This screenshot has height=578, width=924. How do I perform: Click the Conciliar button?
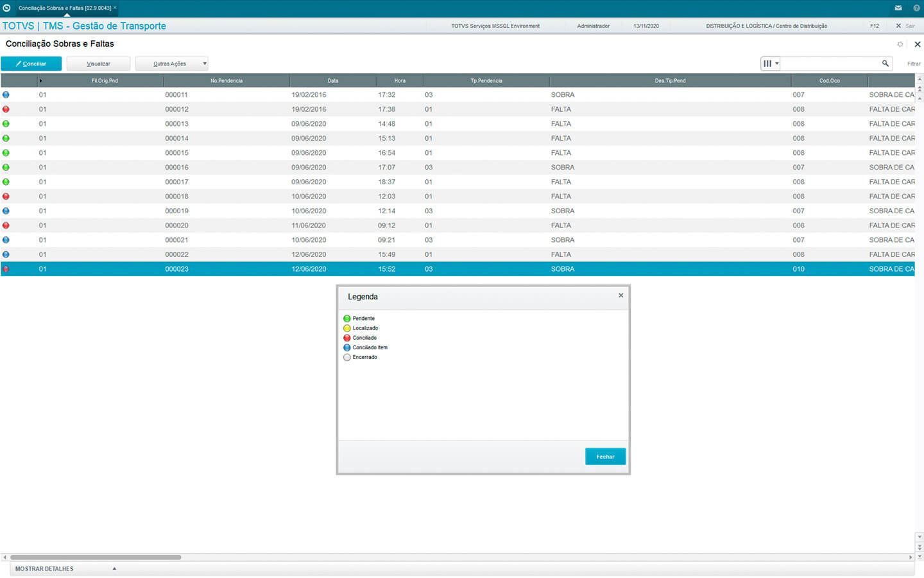(31, 64)
